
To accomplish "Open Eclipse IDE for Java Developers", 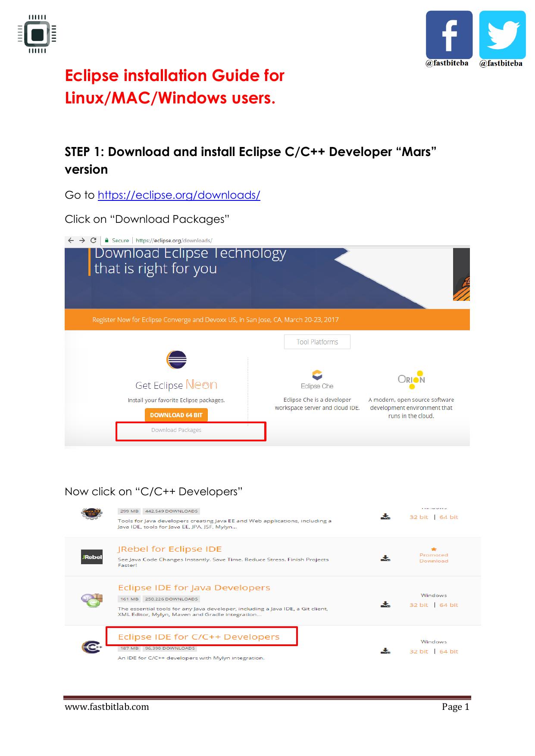I will [x=194, y=588].
